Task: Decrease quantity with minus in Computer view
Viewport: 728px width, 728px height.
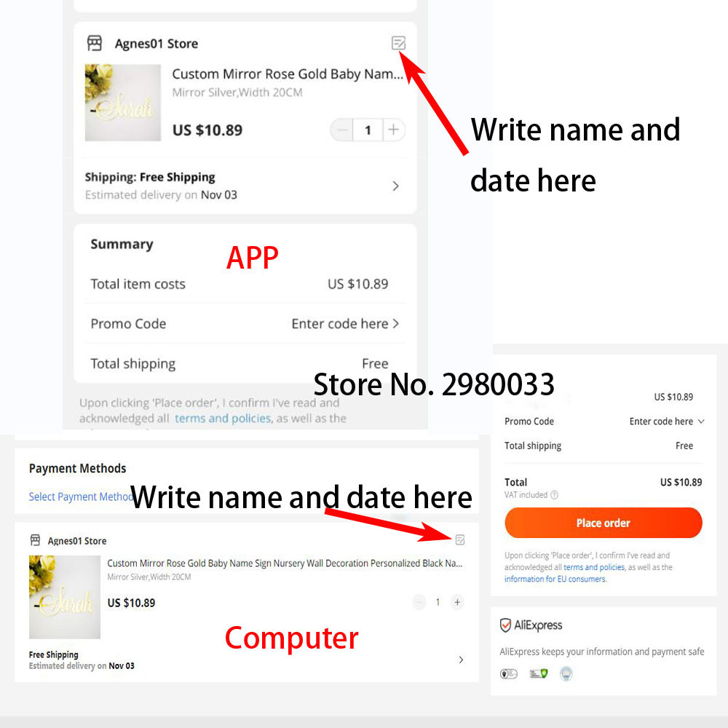Action: [419, 602]
